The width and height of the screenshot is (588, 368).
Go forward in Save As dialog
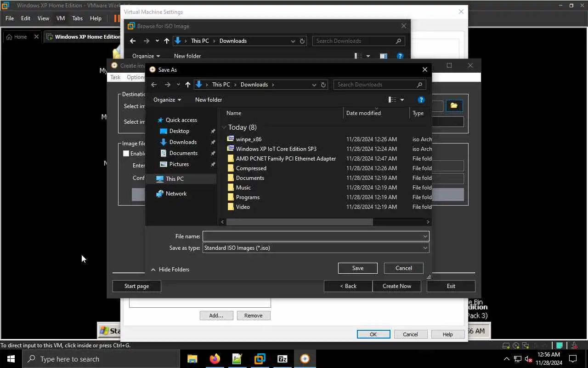tap(167, 85)
